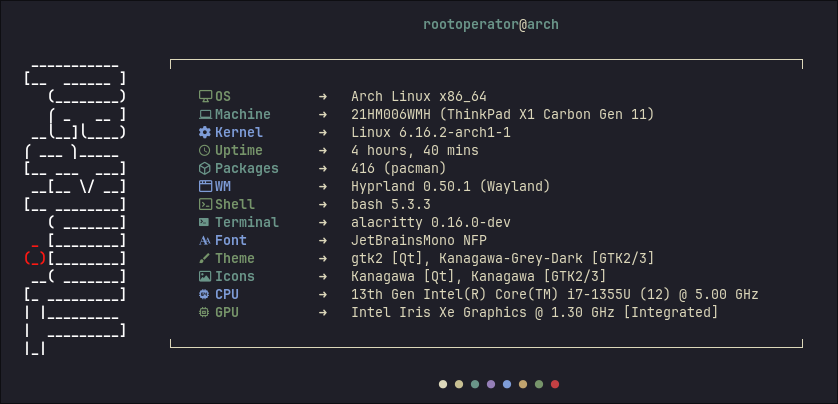Screen dimensions: 838x404
Task: Click the terminal icon beside Terminal
Action: (204, 222)
